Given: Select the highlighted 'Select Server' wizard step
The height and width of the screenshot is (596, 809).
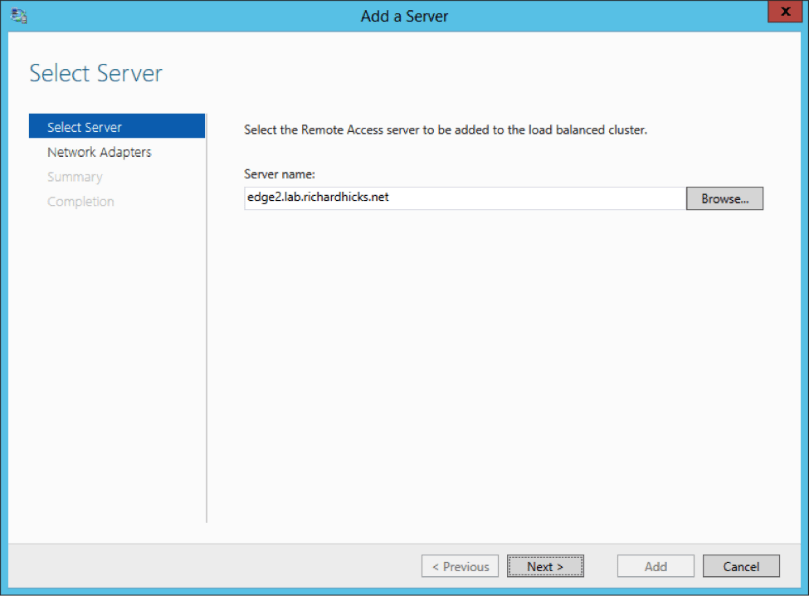Looking at the screenshot, I should 85,127.
